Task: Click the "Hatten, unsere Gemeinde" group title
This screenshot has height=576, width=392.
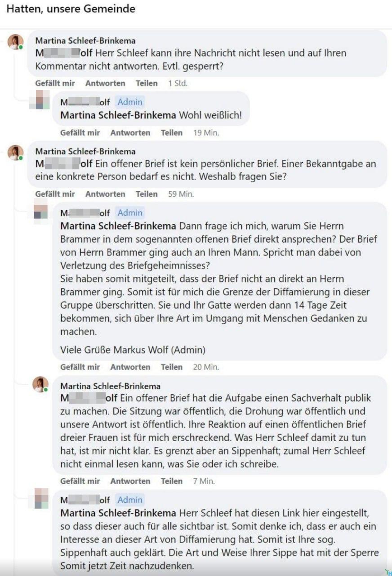Action: (x=71, y=9)
